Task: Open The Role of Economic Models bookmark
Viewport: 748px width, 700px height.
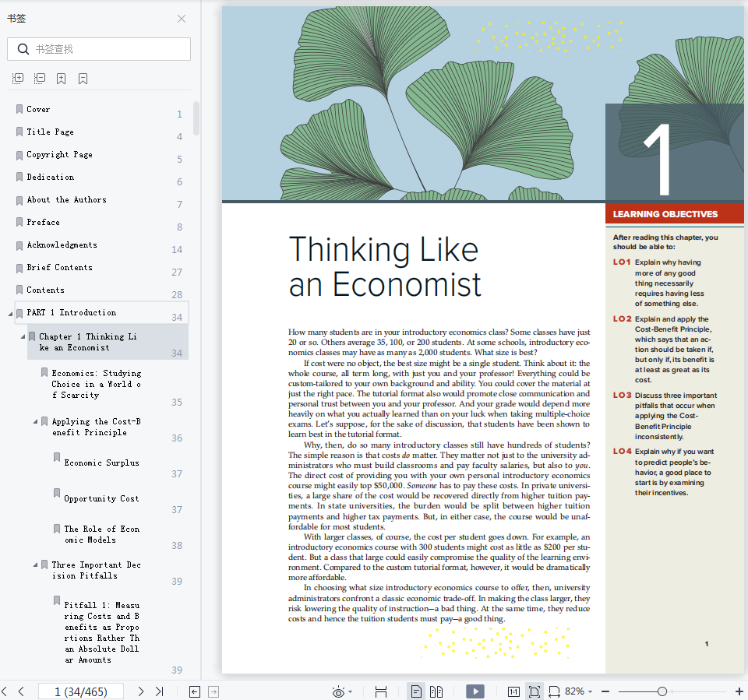Action: [x=101, y=534]
